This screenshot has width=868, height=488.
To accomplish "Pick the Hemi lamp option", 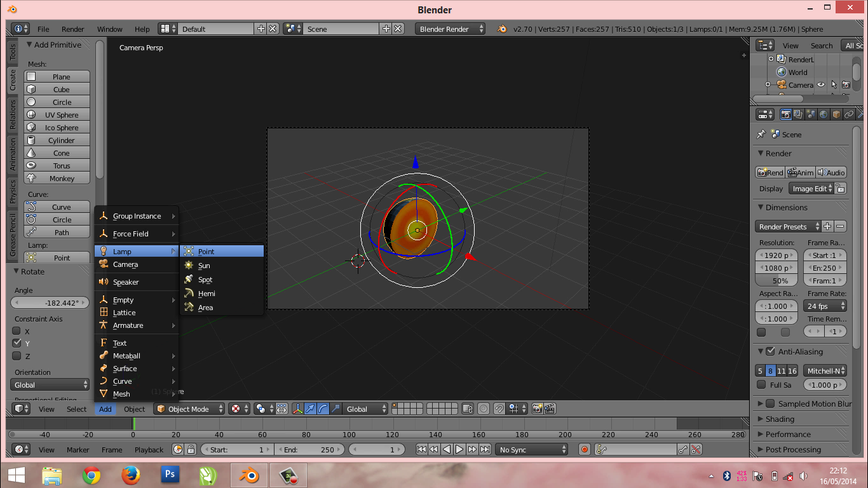I will pyautogui.click(x=222, y=294).
